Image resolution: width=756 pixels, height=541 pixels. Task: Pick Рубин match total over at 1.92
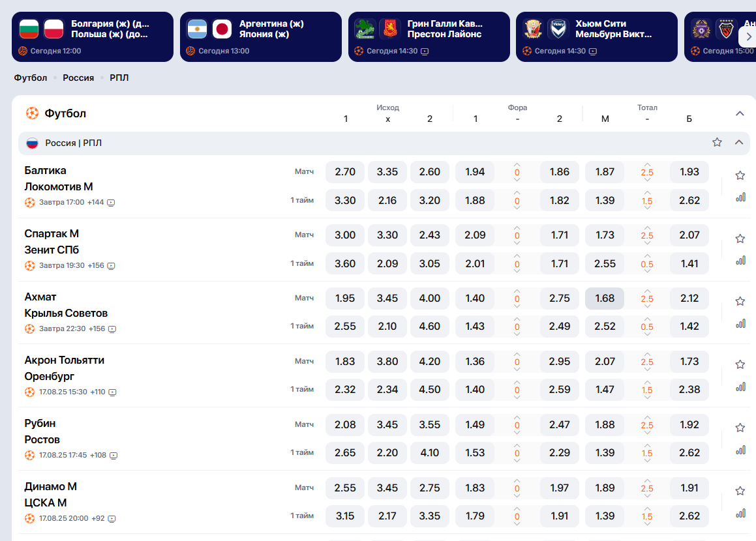pyautogui.click(x=689, y=424)
